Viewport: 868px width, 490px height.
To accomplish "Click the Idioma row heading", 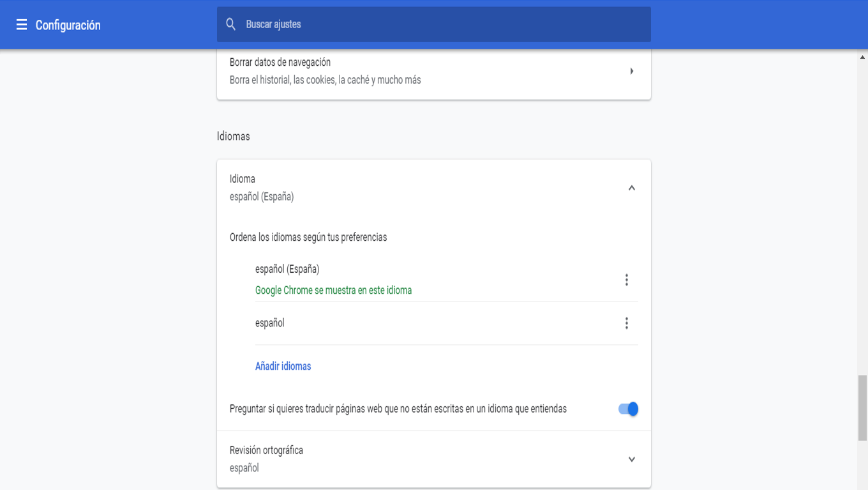I will point(243,179).
